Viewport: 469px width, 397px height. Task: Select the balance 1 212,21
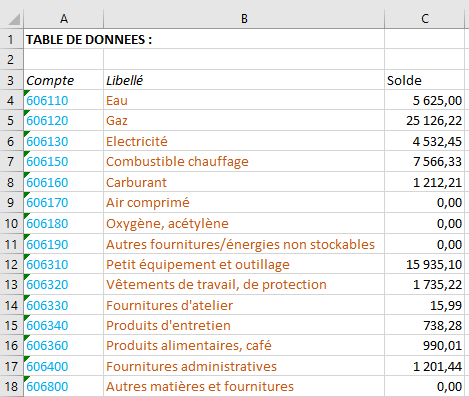coord(424,182)
